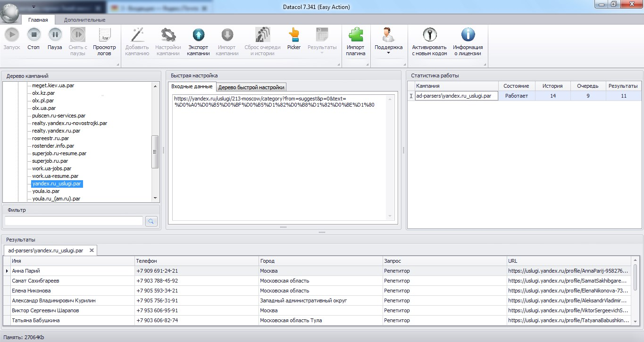Select superjob.ru.par tree item
644x342 pixels.
click(x=50, y=161)
